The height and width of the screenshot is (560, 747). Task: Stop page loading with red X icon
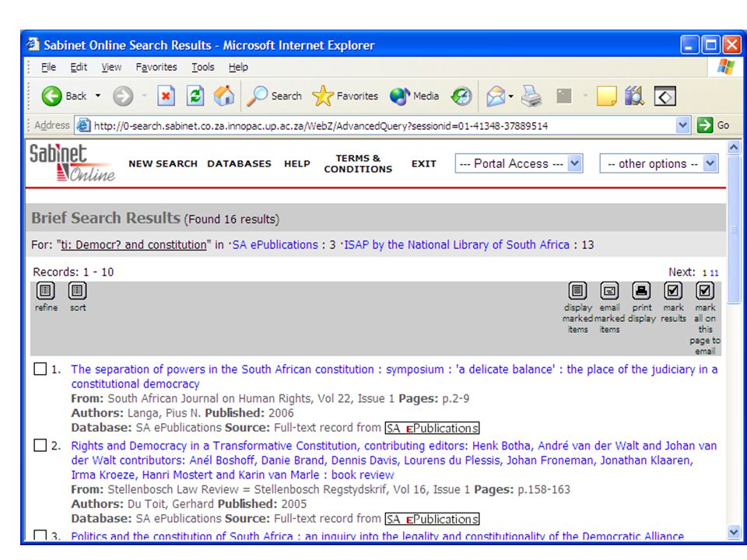point(166,96)
